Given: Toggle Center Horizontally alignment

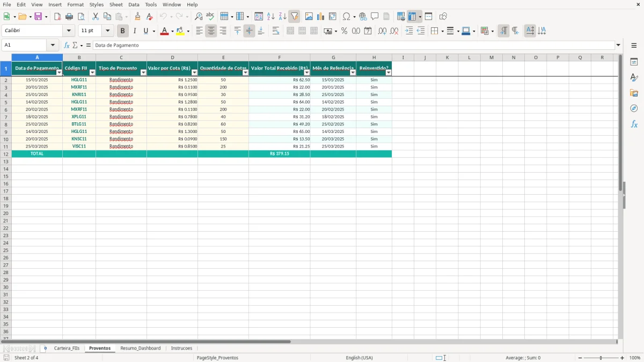Looking at the screenshot, I should pyautogui.click(x=211, y=31).
